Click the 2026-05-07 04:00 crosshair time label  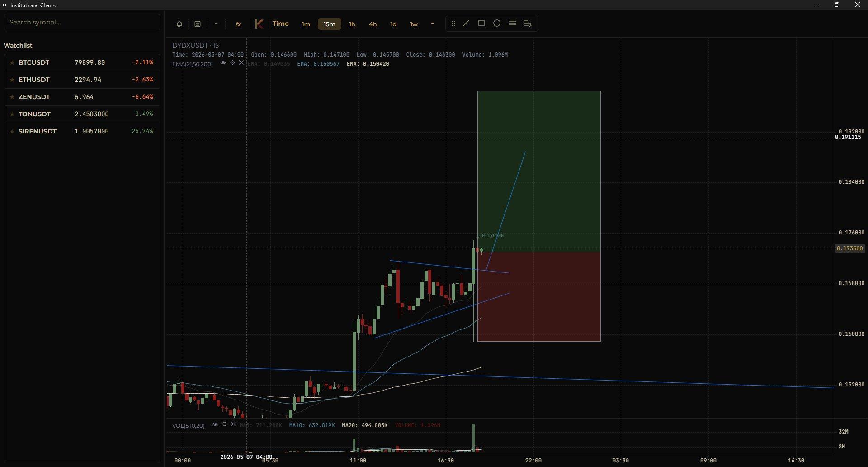coord(246,457)
